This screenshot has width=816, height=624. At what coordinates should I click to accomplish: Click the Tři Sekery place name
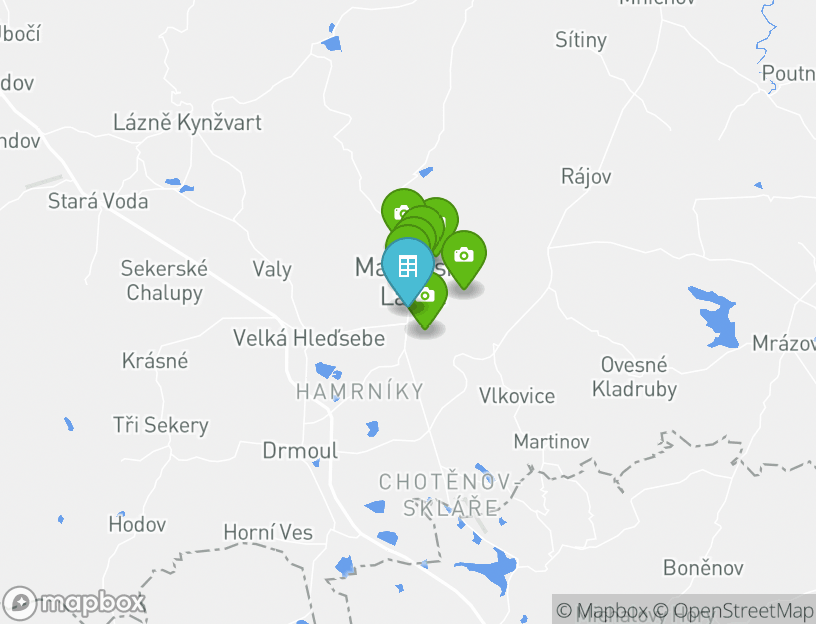tap(161, 425)
